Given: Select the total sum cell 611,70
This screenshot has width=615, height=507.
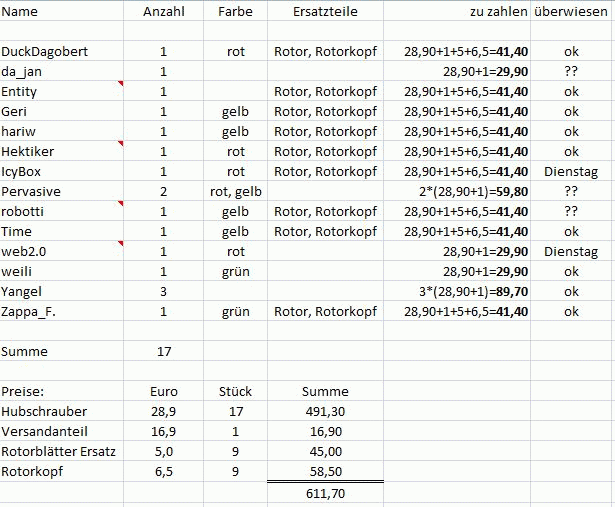Looking at the screenshot, I should [324, 494].
